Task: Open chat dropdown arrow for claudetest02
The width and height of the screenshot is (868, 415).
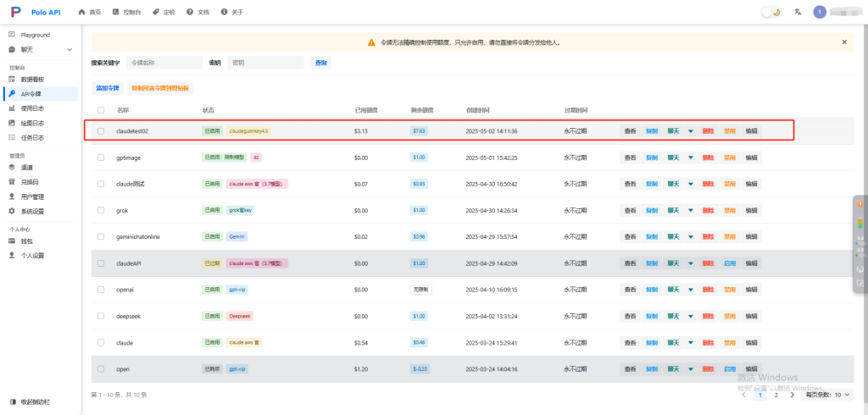Action: (x=690, y=131)
